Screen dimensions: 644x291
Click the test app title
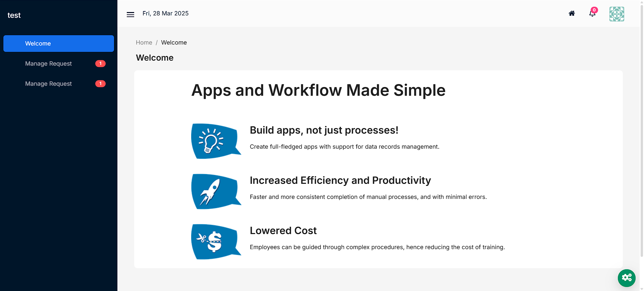pos(14,15)
